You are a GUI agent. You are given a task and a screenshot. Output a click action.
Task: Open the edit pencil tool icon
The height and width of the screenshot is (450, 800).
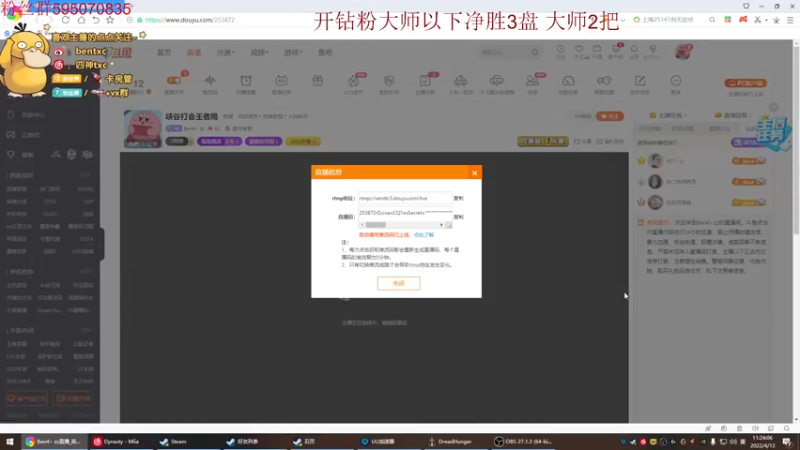pyautogui.click(x=640, y=83)
